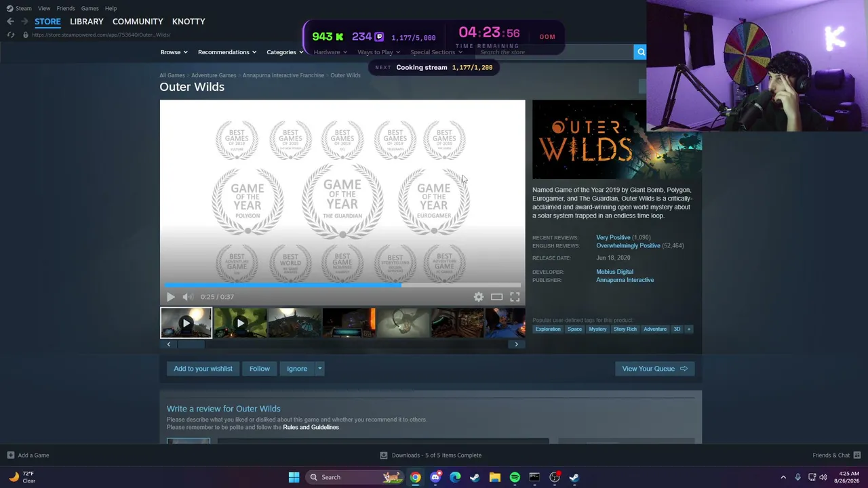
Task: Select the STORE tab
Action: click(47, 22)
